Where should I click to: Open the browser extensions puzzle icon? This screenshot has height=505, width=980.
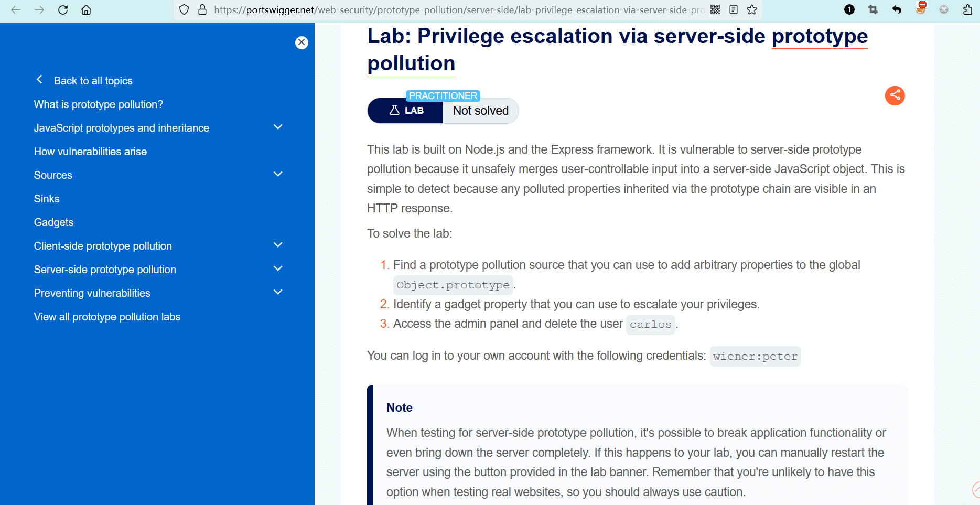(x=967, y=9)
